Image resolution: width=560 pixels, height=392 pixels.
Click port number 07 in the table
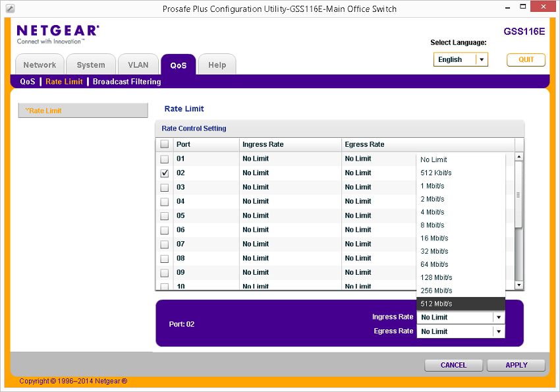tap(181, 244)
